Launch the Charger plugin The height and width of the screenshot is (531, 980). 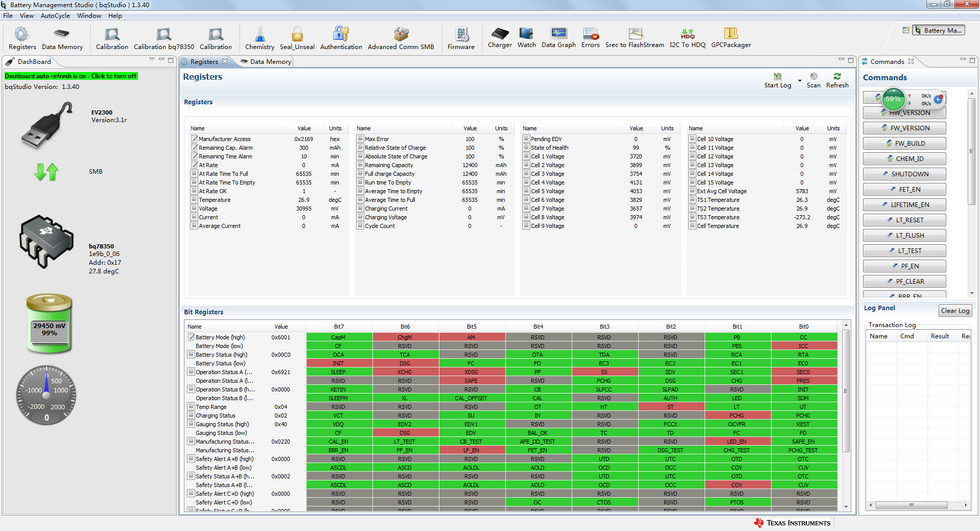point(500,38)
